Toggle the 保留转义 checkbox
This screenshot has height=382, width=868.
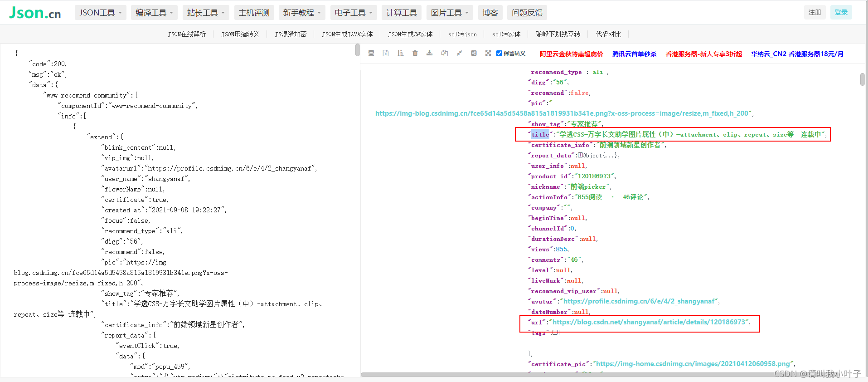pyautogui.click(x=499, y=53)
